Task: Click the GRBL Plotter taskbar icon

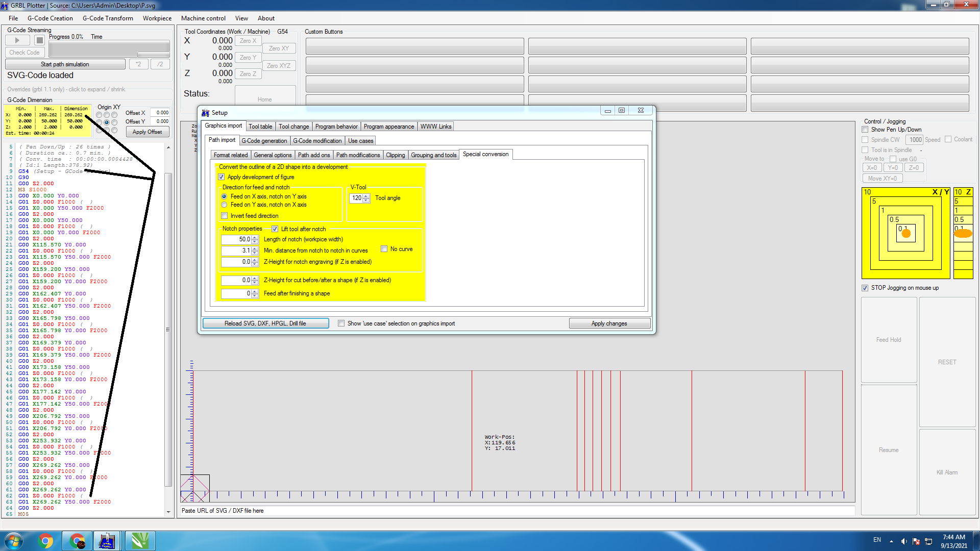Action: [x=107, y=541]
